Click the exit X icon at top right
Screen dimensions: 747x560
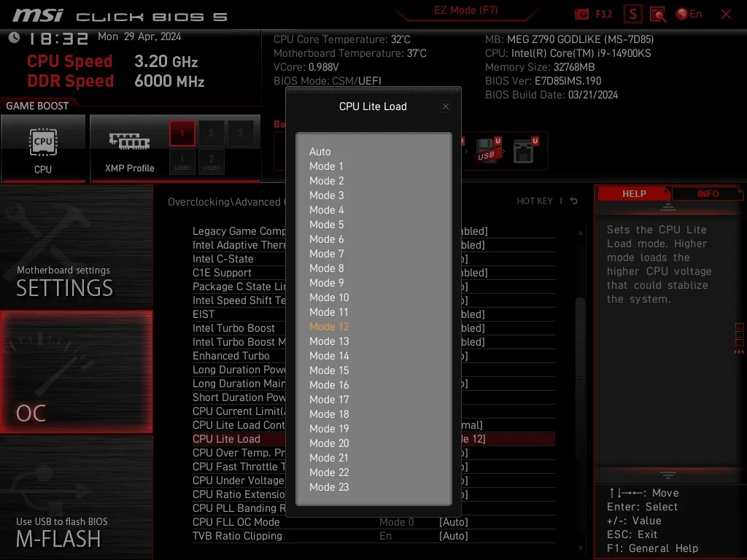(726, 15)
